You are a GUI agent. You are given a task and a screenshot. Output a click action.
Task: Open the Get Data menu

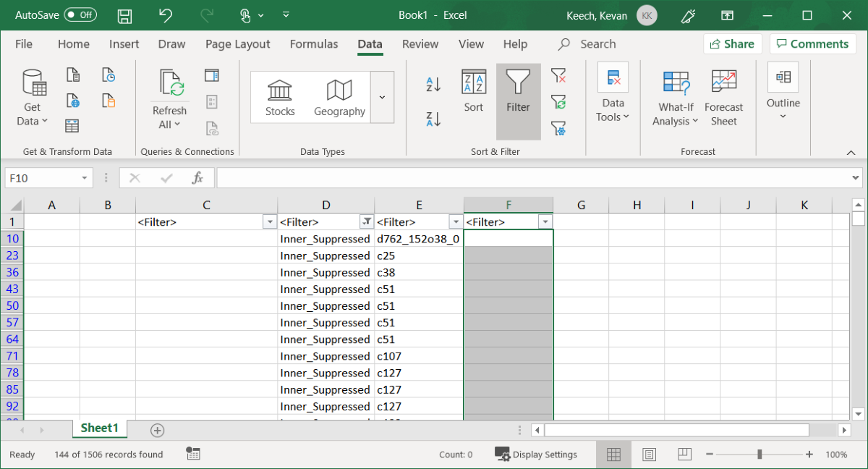click(33, 98)
